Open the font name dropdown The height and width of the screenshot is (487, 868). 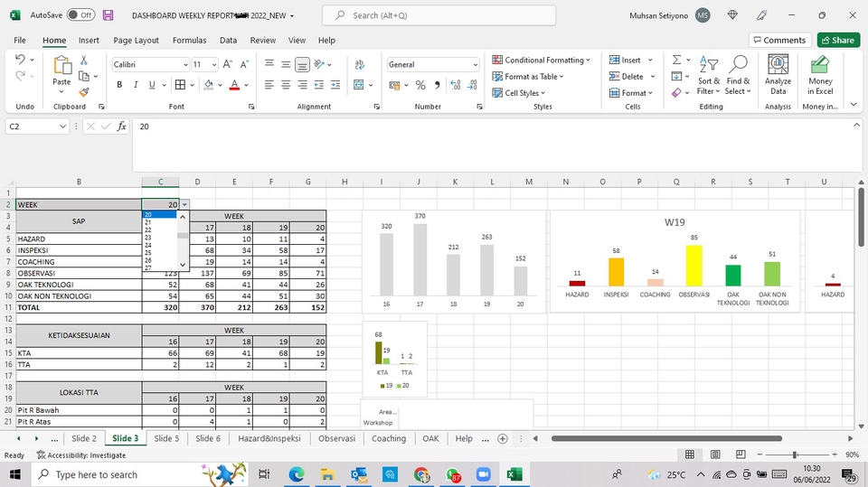pyautogui.click(x=181, y=65)
